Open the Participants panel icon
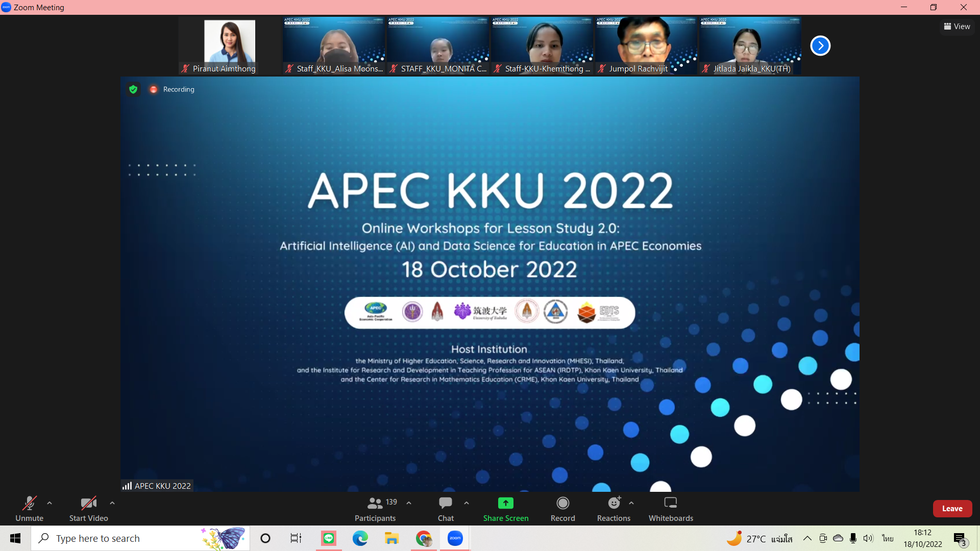The height and width of the screenshot is (551, 980). pyautogui.click(x=375, y=504)
